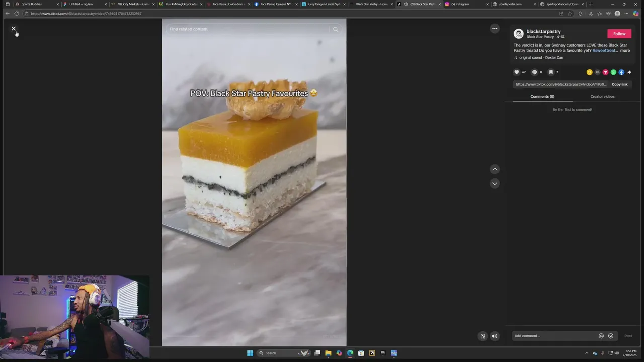
Task: Open comments via speech bubble icon
Action: click(534, 72)
